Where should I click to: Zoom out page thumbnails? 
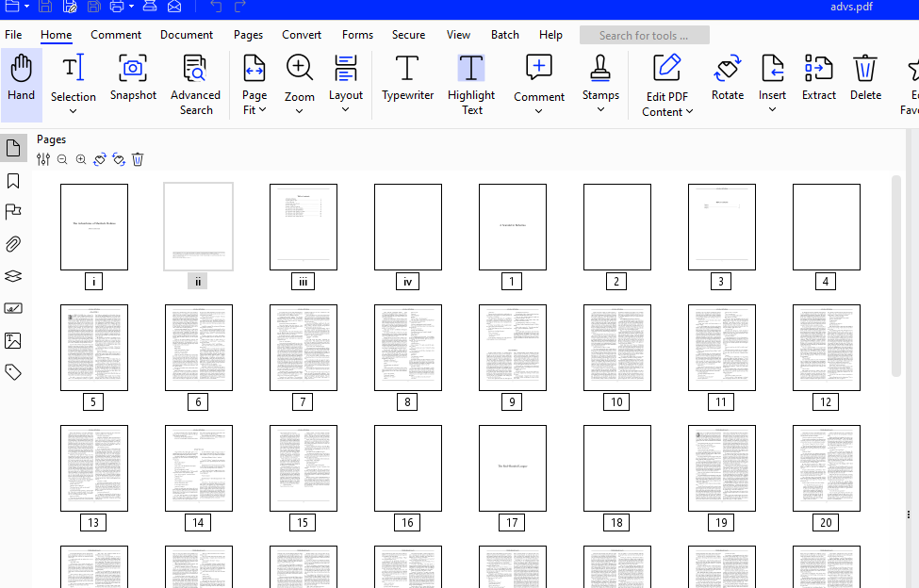click(62, 159)
